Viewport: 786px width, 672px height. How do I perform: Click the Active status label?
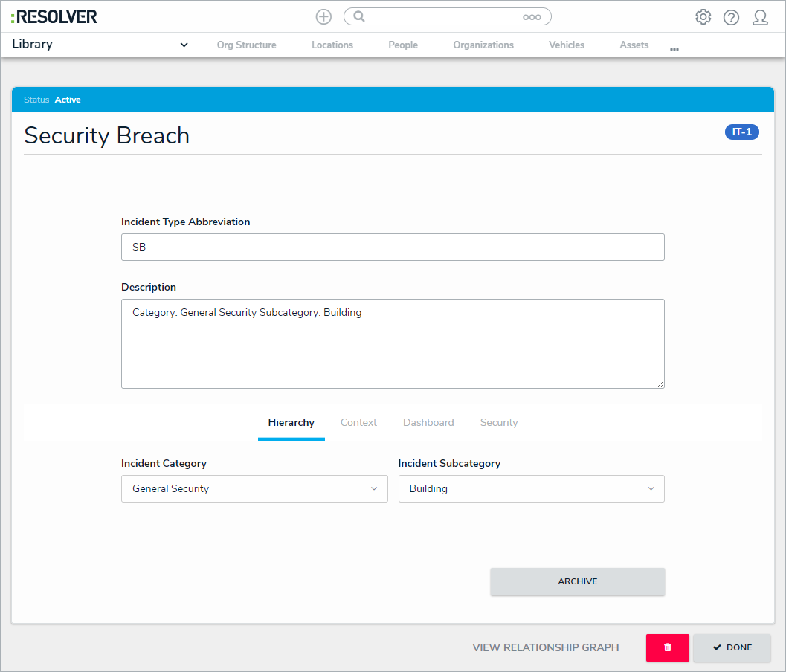tap(68, 100)
